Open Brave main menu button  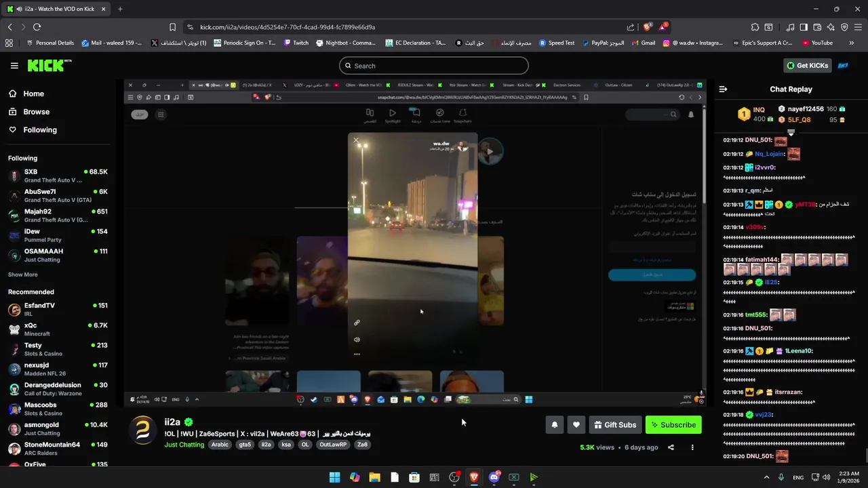(858, 27)
